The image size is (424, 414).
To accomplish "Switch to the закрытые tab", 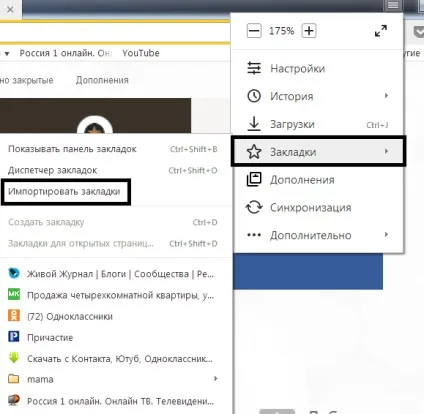I will (26, 80).
